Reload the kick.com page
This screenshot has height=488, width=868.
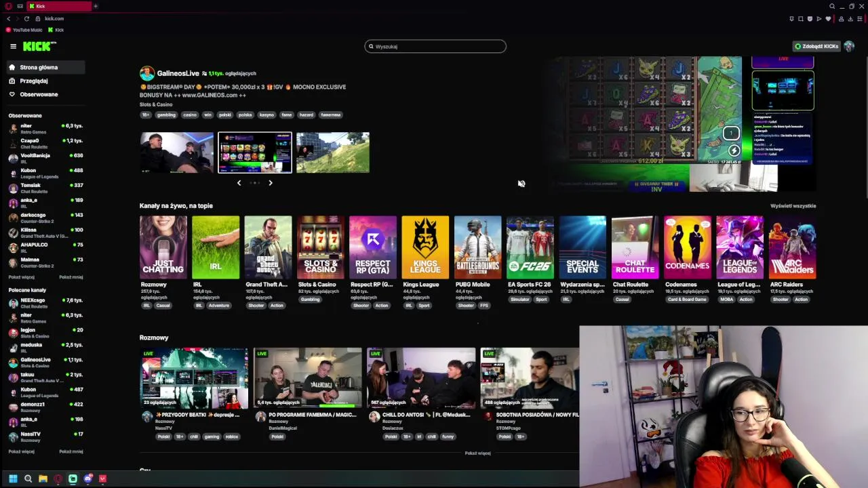[x=26, y=18]
